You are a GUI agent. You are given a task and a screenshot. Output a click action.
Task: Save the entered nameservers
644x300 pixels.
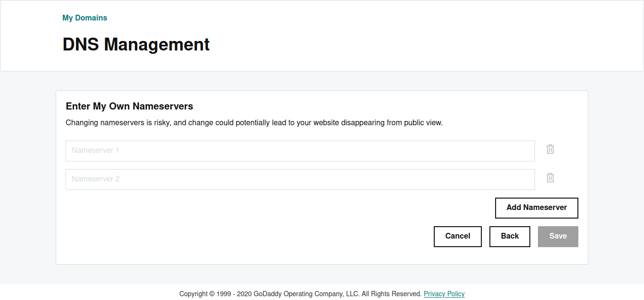[x=558, y=237]
